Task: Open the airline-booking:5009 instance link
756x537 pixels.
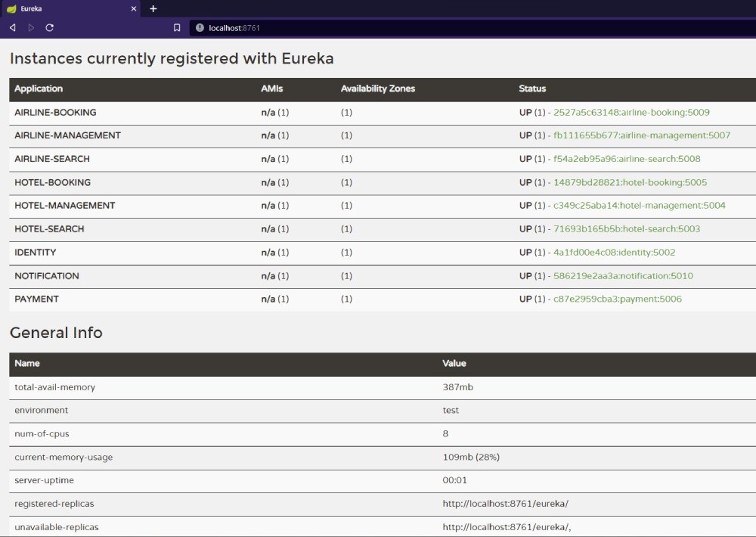Action: coord(631,113)
